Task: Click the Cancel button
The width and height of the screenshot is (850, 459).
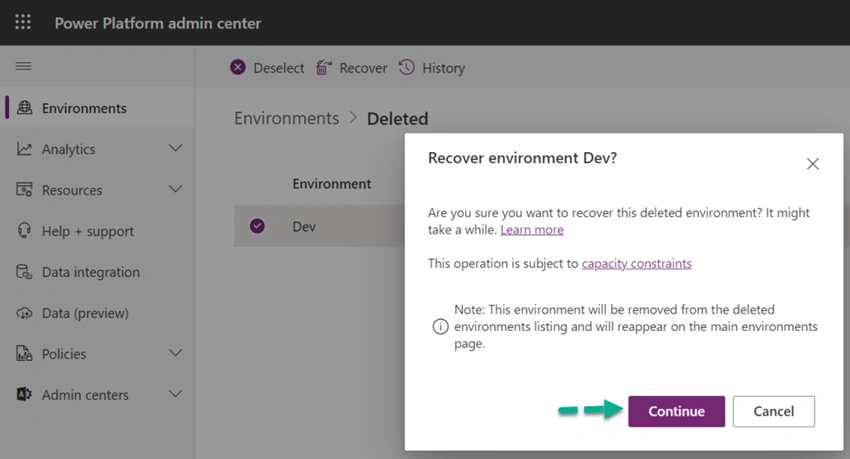Action: 774,411
